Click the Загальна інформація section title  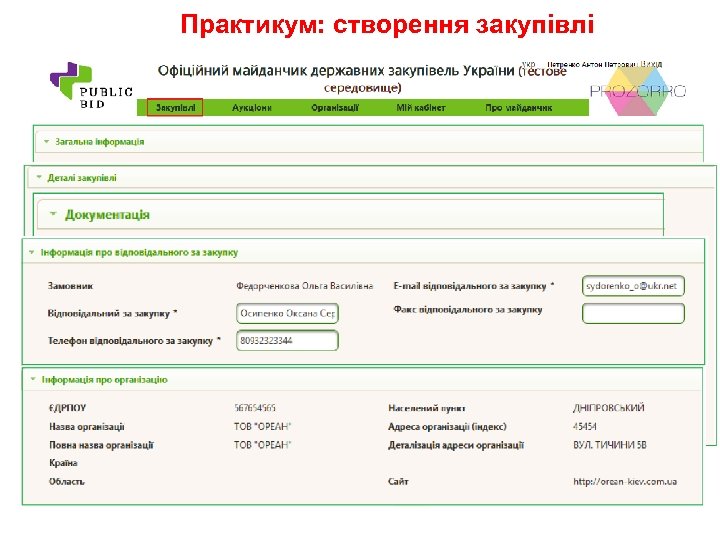tap(100, 141)
